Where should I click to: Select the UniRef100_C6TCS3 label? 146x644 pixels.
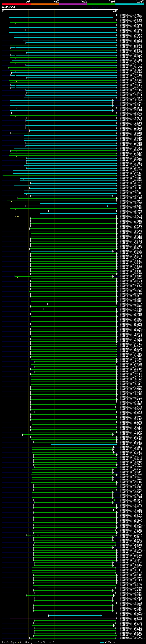(131, 77)
